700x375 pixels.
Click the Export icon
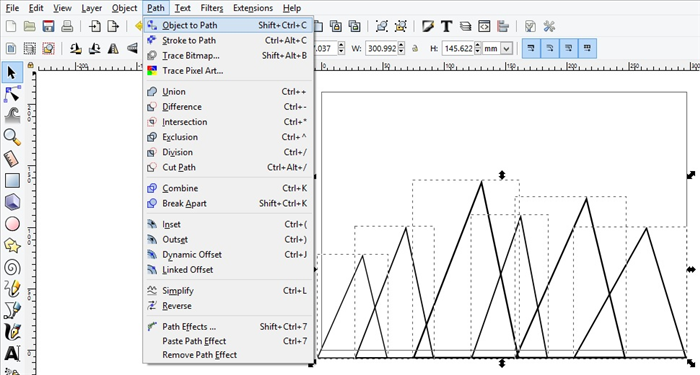click(x=113, y=26)
